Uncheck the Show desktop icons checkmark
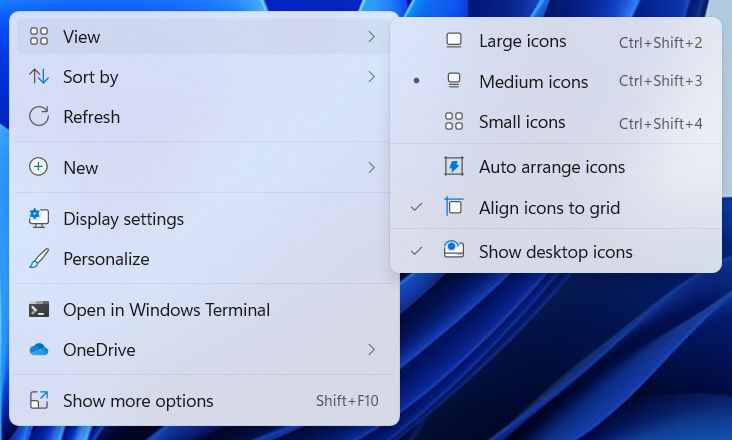The width and height of the screenshot is (732, 440). 416,251
